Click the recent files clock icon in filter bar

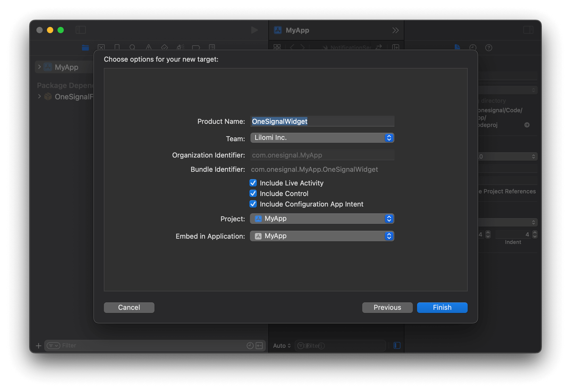[x=250, y=346]
